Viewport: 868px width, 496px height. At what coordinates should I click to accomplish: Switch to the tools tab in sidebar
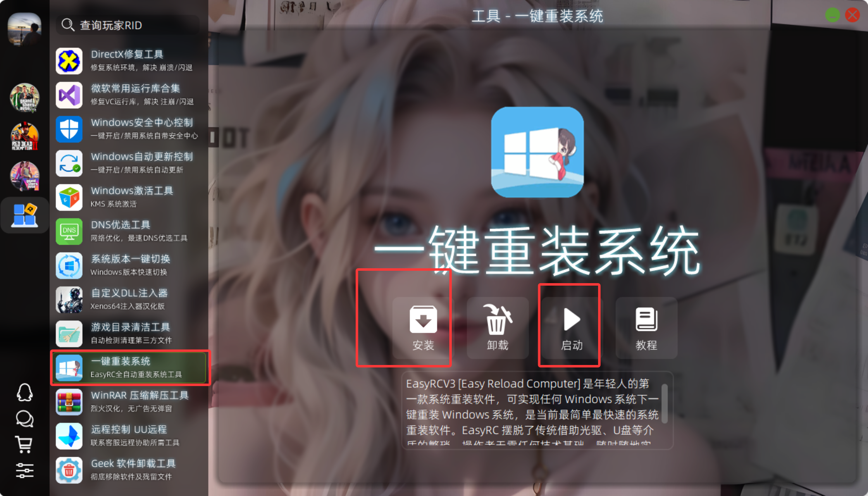tap(25, 215)
